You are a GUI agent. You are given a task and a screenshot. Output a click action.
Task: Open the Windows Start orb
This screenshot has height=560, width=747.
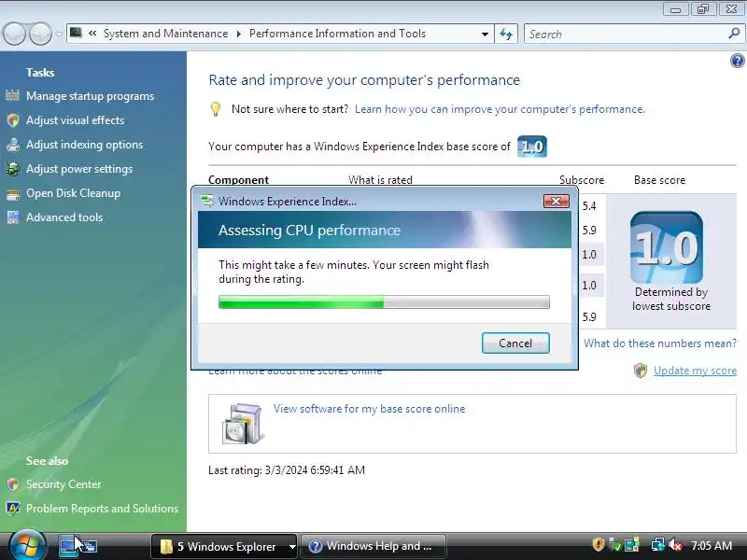(x=28, y=546)
